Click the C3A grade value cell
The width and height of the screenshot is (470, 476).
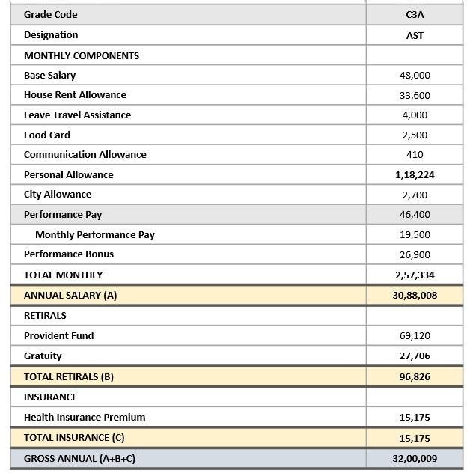point(415,14)
